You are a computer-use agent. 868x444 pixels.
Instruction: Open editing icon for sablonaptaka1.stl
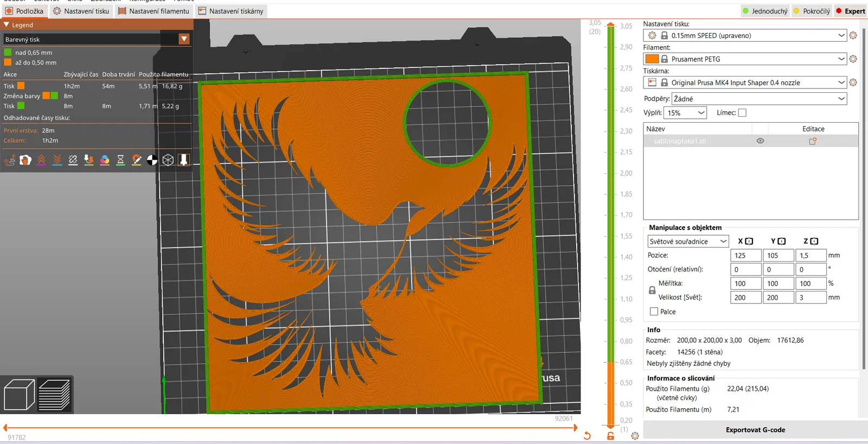[x=813, y=141]
